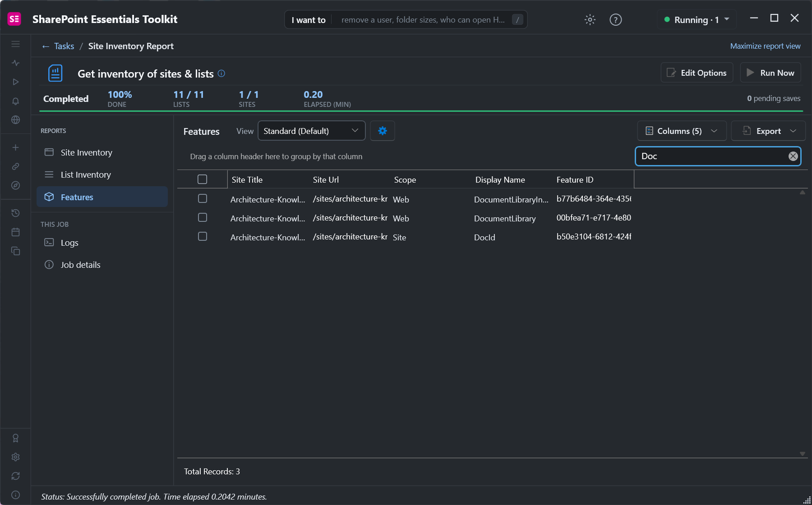Toggle the select-all header checkbox
This screenshot has height=505, width=812.
(203, 179)
